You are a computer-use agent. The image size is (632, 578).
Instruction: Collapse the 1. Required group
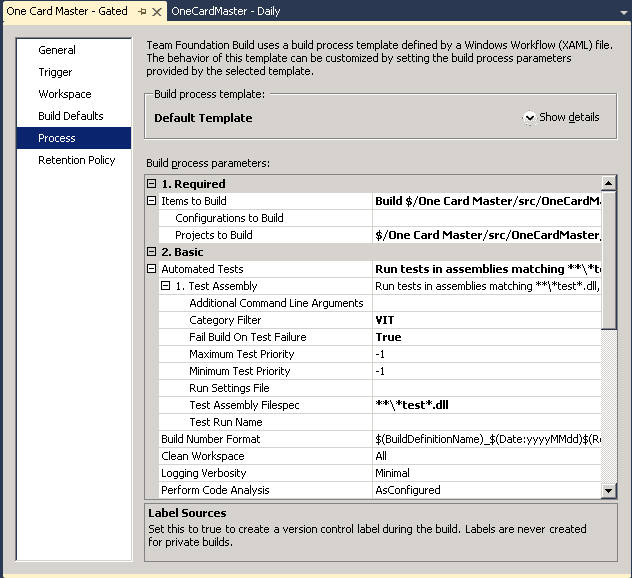click(152, 184)
